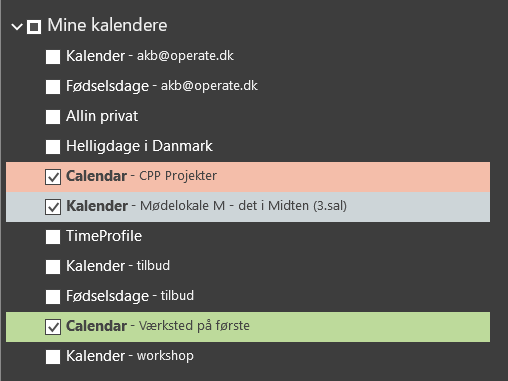Click the salmon-colored CPP Projekter row
508x381 pixels.
click(x=248, y=177)
